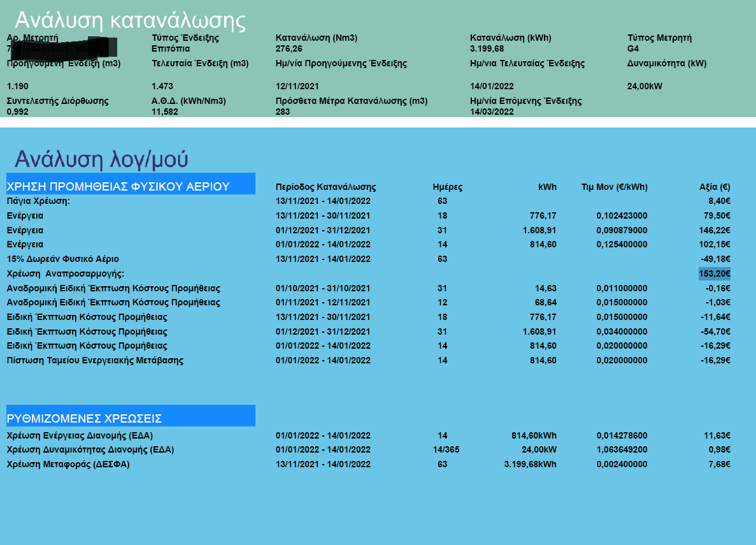Click the transport charge amount 7,68€

pos(719,465)
